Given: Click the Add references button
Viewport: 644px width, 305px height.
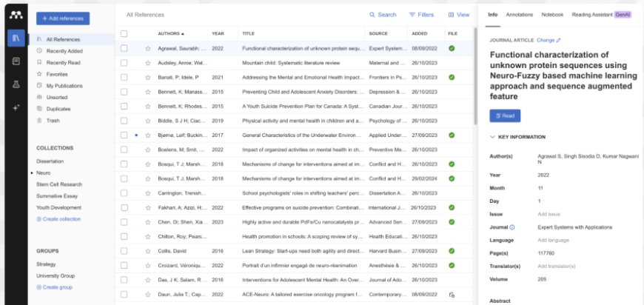Looking at the screenshot, I should coord(63,18).
